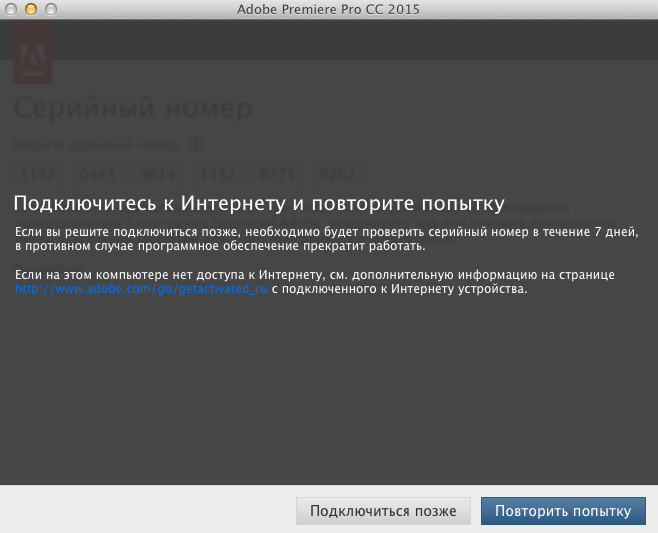Select dimmed serial field containing 0443

(x=97, y=175)
